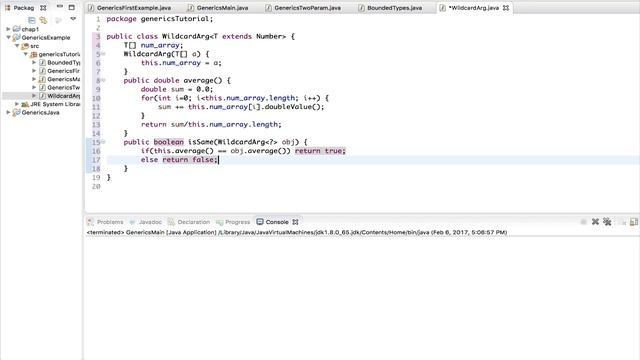Click Terminate button in Console toolbar

pos(583,222)
